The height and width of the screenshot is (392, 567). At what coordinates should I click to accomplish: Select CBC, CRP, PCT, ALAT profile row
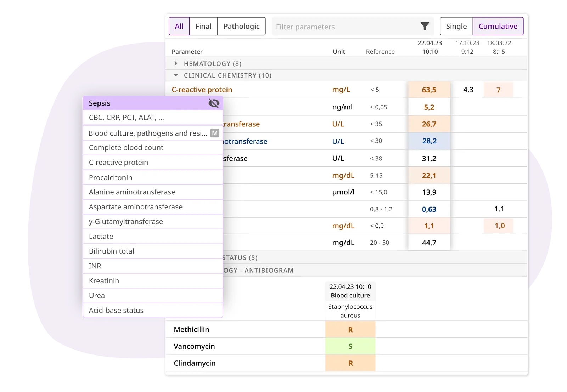click(x=153, y=118)
